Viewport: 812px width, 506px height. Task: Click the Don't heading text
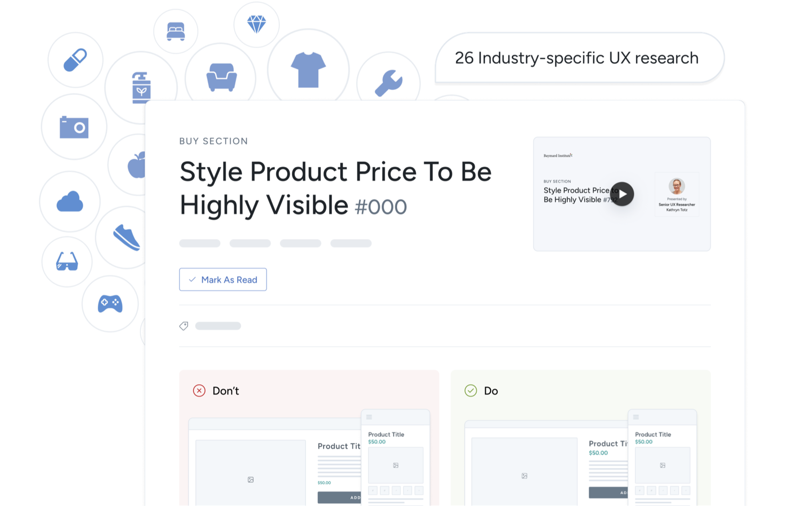click(x=226, y=391)
